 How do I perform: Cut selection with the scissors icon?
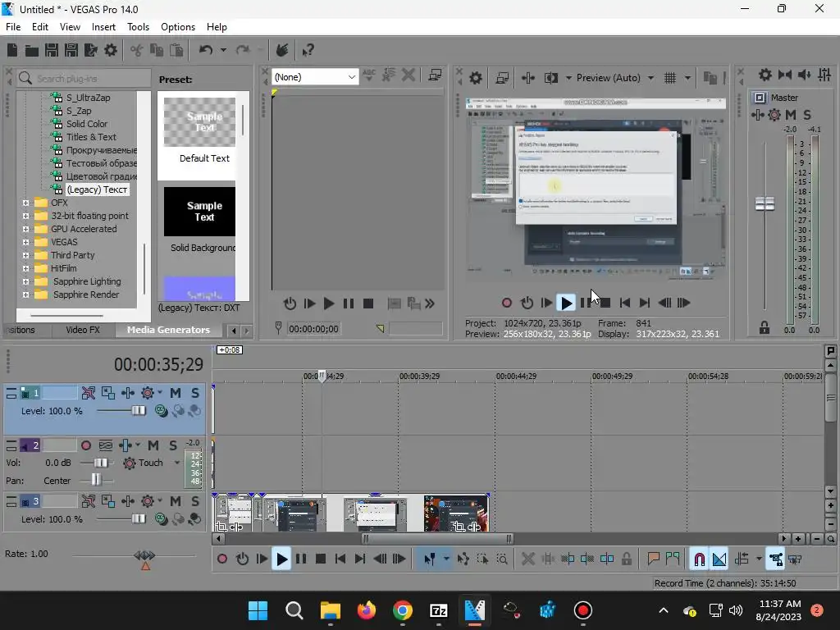click(x=137, y=50)
